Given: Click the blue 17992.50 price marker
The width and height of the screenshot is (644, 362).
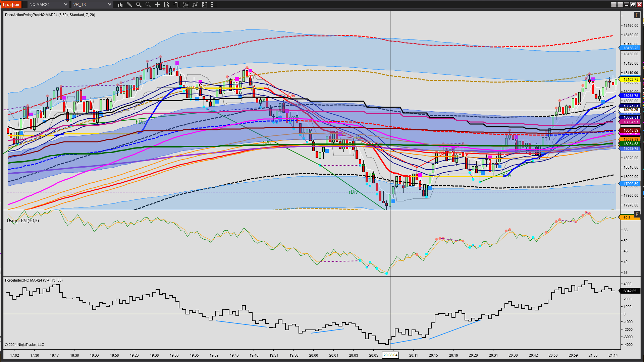Looking at the screenshot, I should point(630,184).
